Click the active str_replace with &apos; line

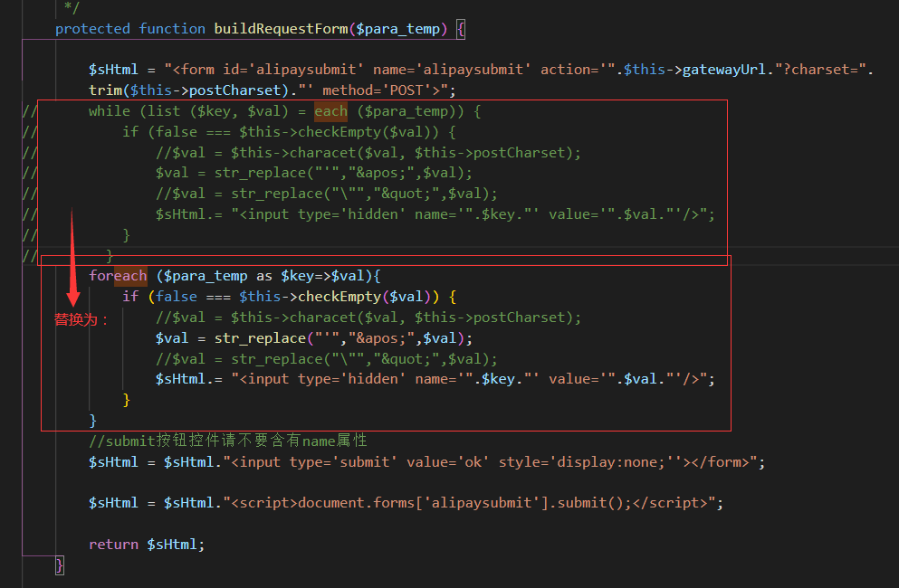tap(313, 338)
